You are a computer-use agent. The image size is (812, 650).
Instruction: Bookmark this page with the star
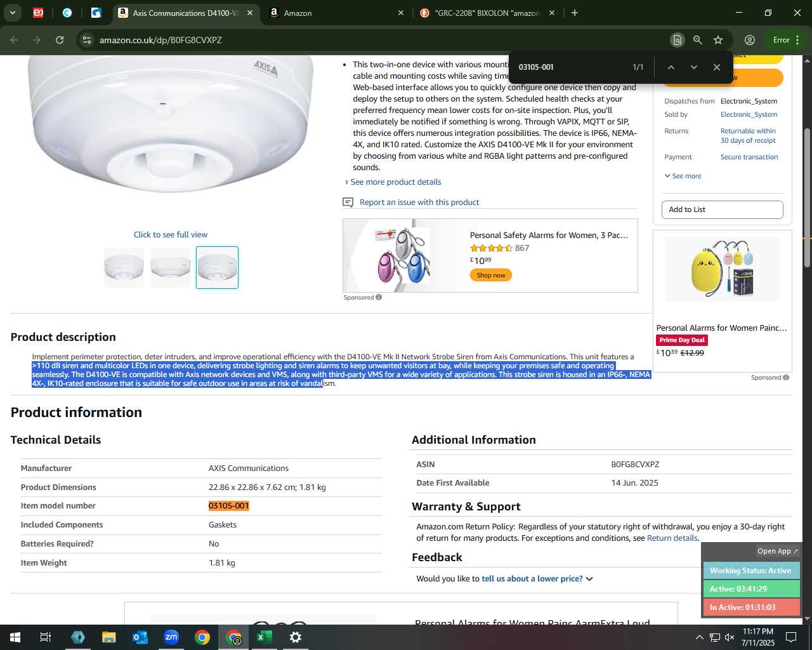(x=718, y=40)
